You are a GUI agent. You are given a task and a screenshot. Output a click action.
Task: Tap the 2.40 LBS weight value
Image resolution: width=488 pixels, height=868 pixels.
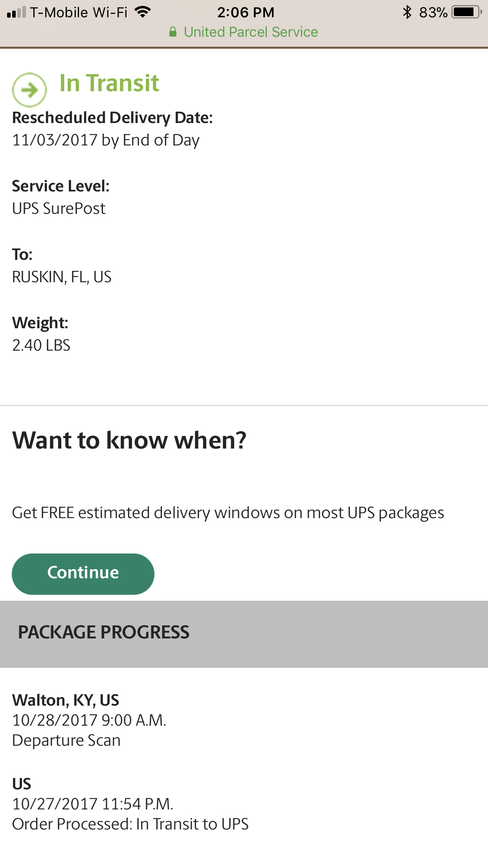point(41,345)
